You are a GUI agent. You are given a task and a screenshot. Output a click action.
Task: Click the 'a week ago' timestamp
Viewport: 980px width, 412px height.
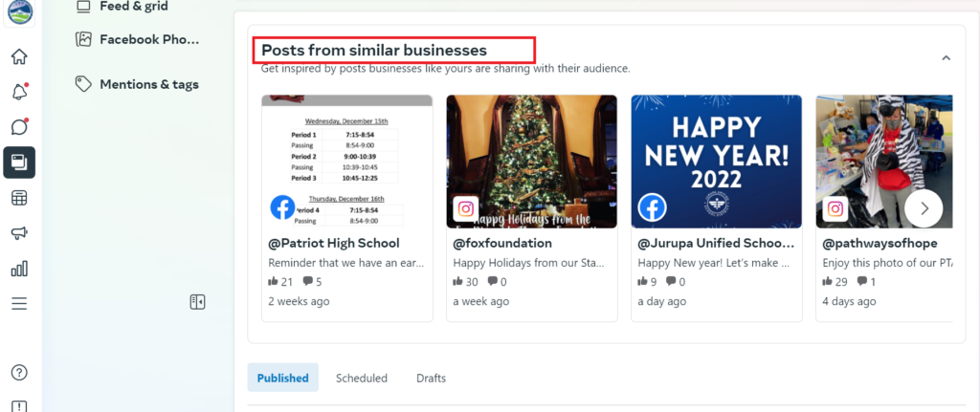click(x=481, y=301)
